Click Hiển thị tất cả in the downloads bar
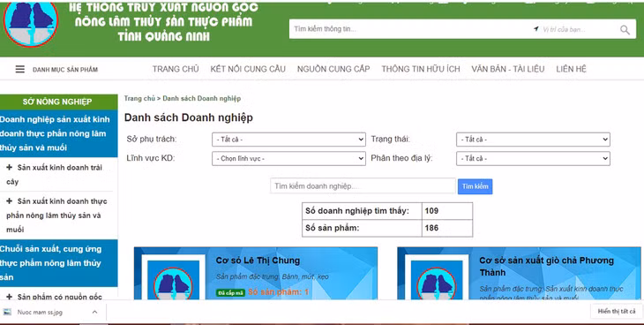The image size is (644, 325). (x=617, y=312)
